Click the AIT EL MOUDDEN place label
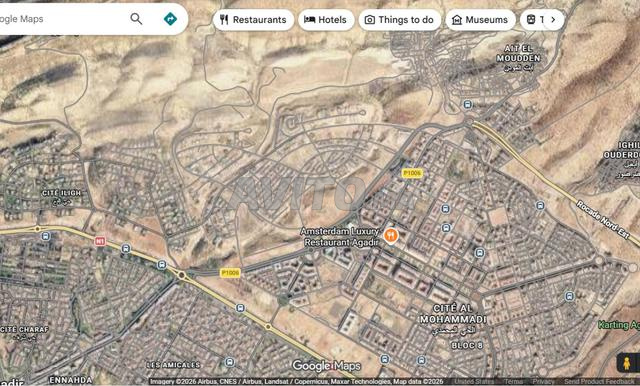 click(x=518, y=58)
